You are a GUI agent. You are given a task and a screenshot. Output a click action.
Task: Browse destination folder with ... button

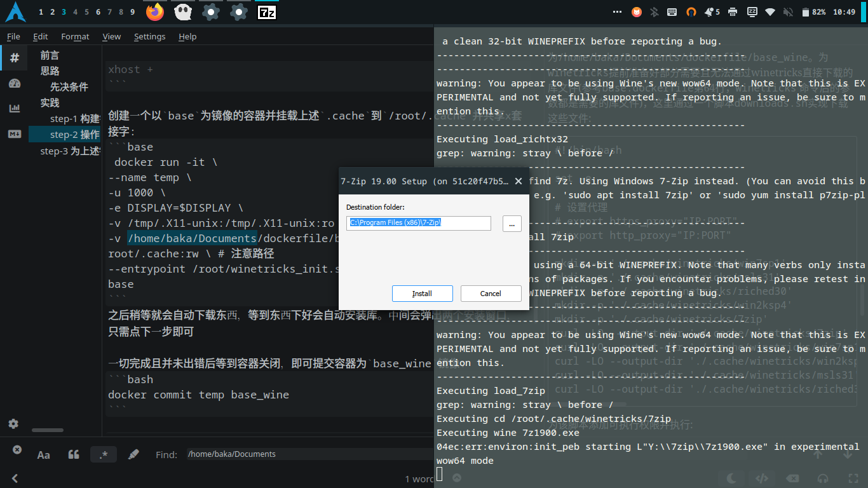click(x=512, y=223)
